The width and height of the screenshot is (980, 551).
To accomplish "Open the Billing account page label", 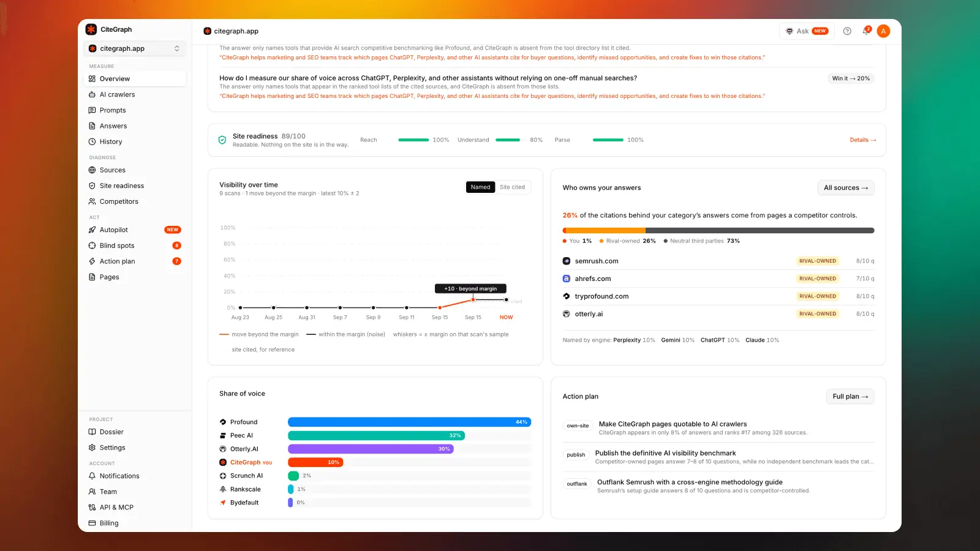I will pyautogui.click(x=109, y=523).
